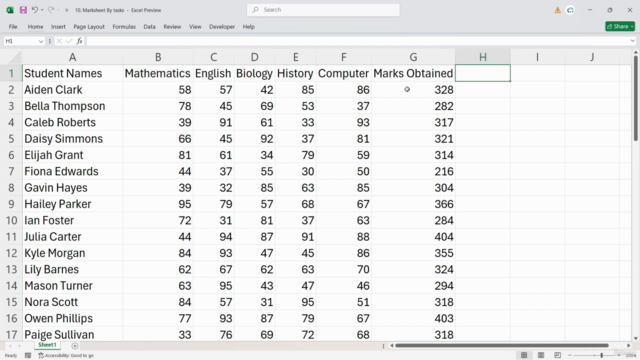
Task: Switch to the Insert tab
Action: pos(58,27)
